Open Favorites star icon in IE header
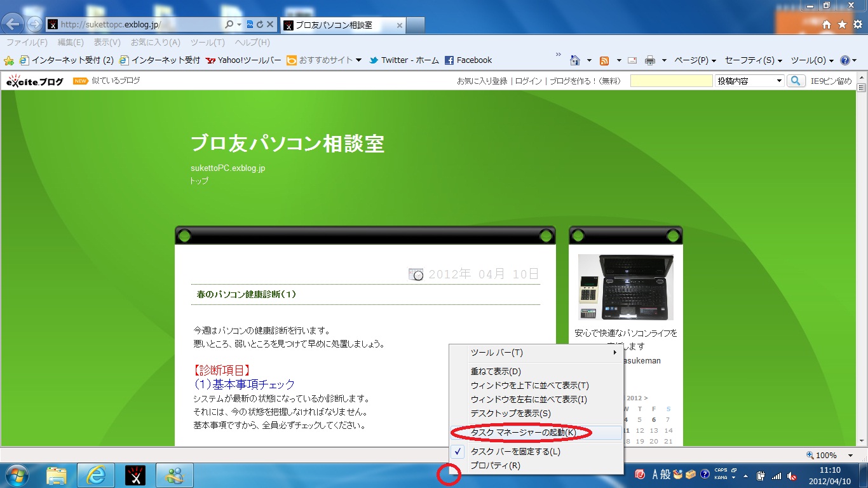Image resolution: width=868 pixels, height=488 pixels. tap(842, 24)
